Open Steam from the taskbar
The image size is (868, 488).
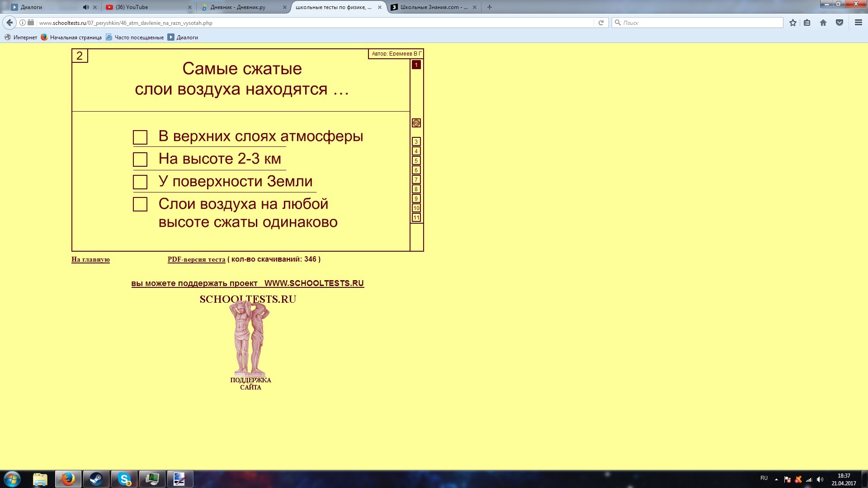click(96, 479)
